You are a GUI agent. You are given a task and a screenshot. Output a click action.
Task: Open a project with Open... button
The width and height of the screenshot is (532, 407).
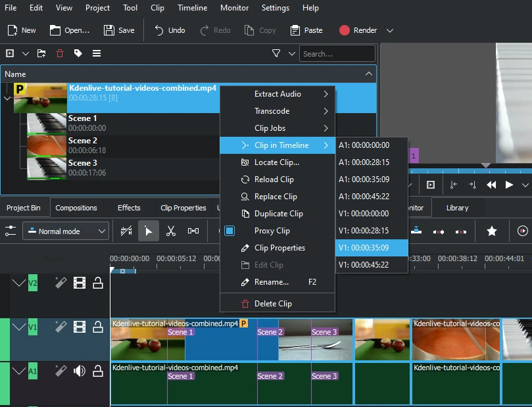(x=70, y=30)
